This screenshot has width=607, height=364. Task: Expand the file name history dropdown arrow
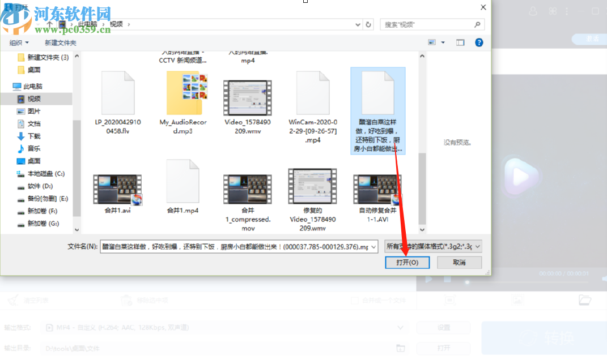tap(373, 246)
